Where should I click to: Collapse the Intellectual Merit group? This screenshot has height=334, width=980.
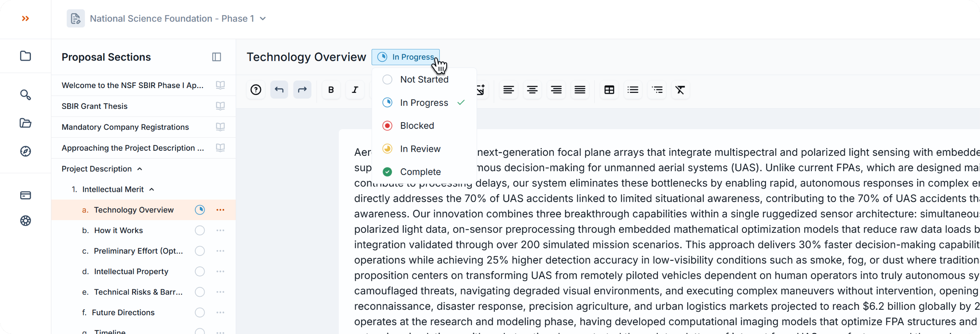pyautogui.click(x=152, y=189)
